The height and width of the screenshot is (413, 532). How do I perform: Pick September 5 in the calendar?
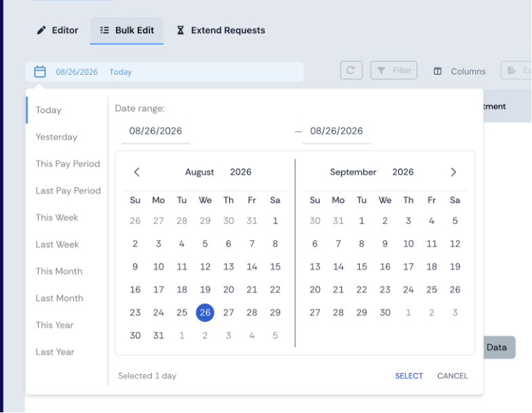[x=455, y=221]
